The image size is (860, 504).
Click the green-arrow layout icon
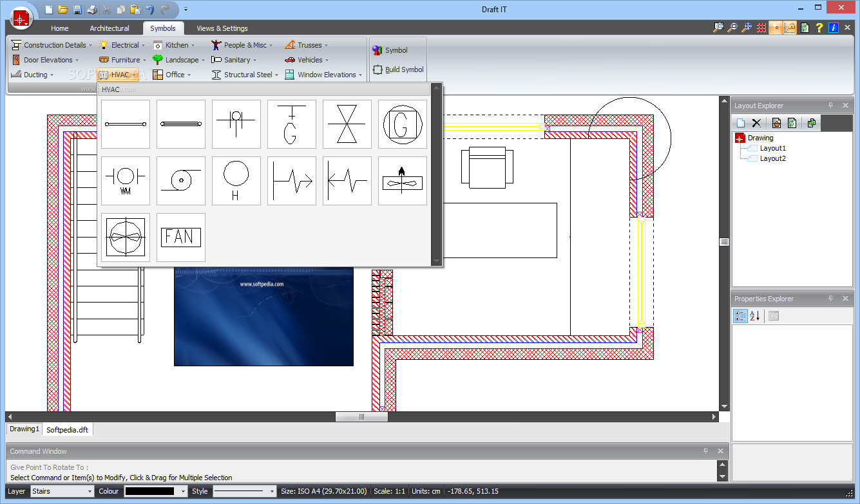(x=811, y=123)
